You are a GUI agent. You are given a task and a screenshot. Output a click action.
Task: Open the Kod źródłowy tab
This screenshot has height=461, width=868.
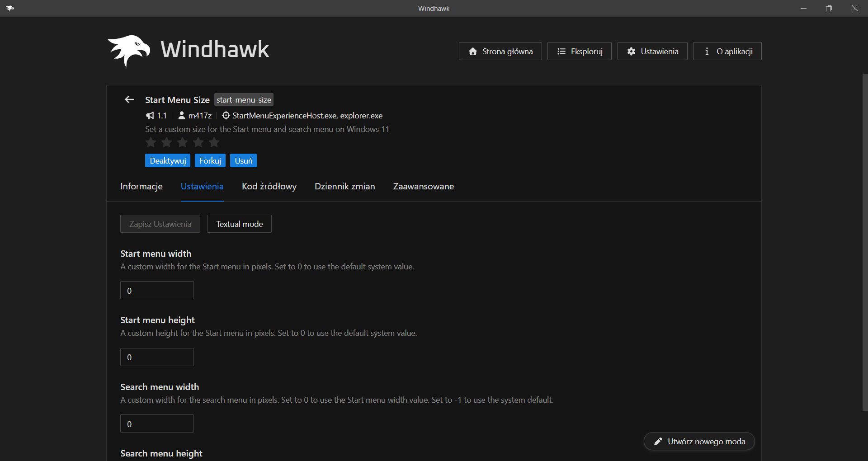click(269, 186)
